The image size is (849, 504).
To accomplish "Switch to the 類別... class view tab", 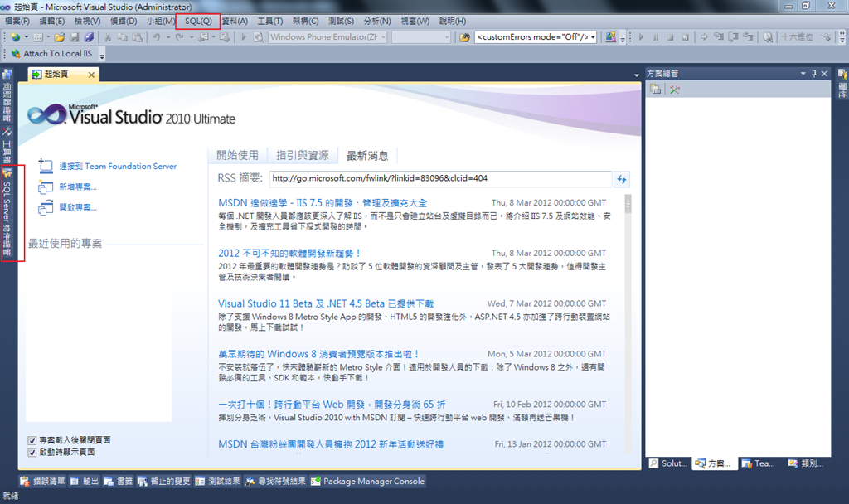I will coord(805,463).
